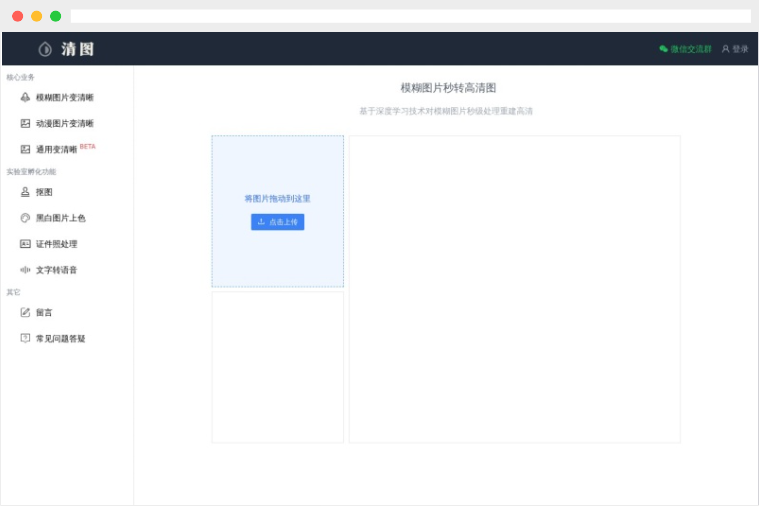
Task: Click the 点击上传 upload button
Action: point(277,222)
